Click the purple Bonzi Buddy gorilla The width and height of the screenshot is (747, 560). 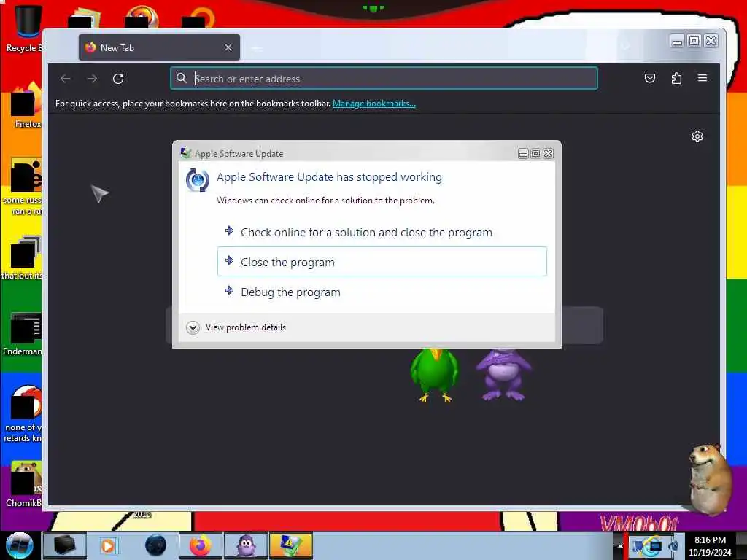(x=503, y=376)
